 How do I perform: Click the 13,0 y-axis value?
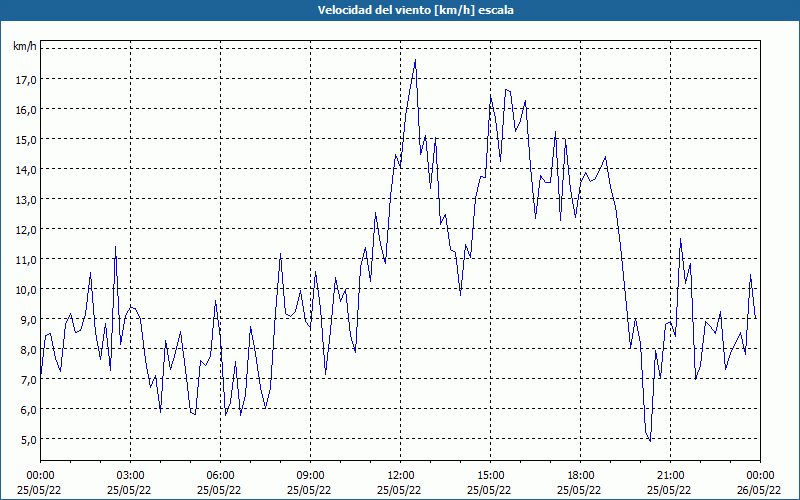coord(26,199)
